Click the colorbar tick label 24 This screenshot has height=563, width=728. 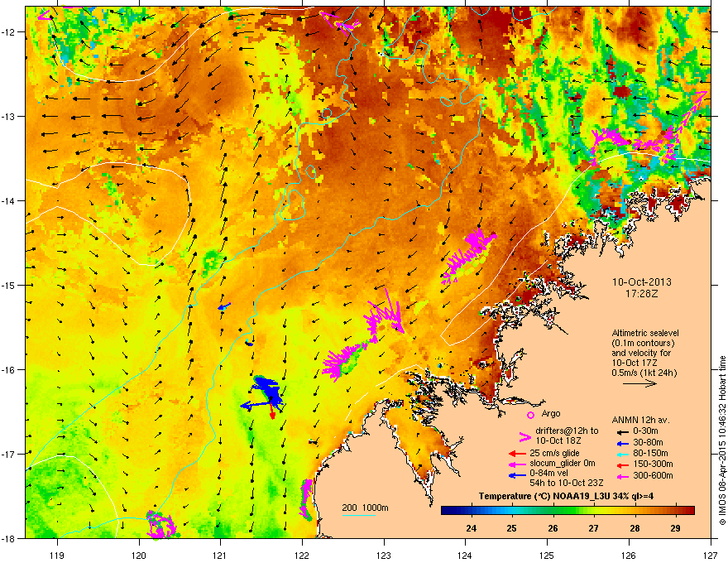(x=472, y=528)
